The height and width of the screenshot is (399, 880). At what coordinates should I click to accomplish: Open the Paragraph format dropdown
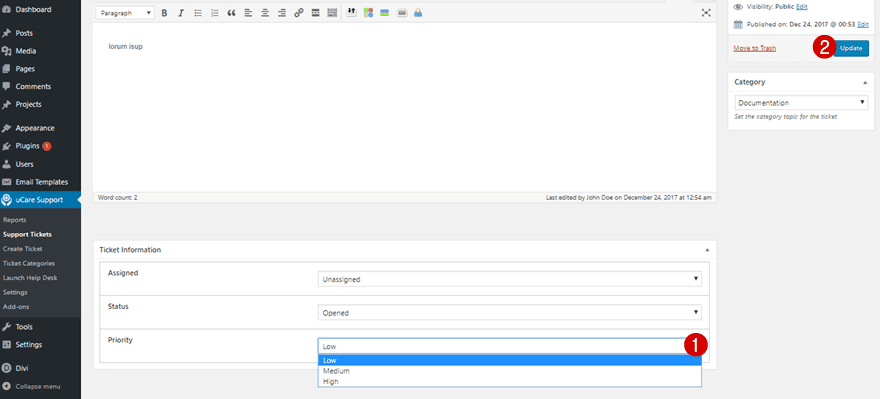(126, 13)
